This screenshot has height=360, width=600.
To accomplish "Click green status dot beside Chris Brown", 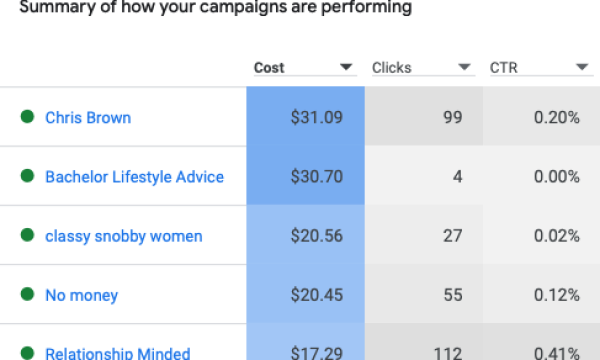I will point(27,117).
